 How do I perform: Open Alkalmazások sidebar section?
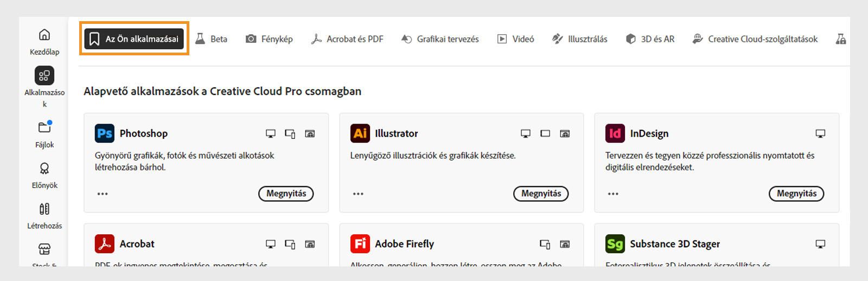click(44, 75)
